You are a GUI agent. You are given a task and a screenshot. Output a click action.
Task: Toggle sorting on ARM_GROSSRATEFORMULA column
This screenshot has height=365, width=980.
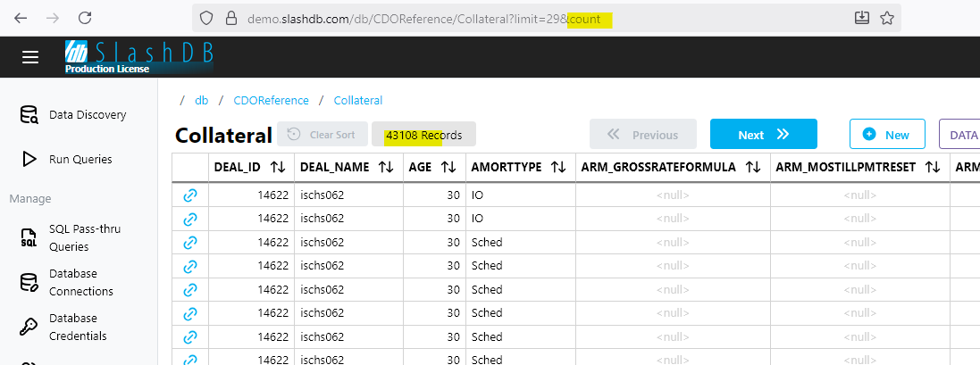[x=753, y=167]
